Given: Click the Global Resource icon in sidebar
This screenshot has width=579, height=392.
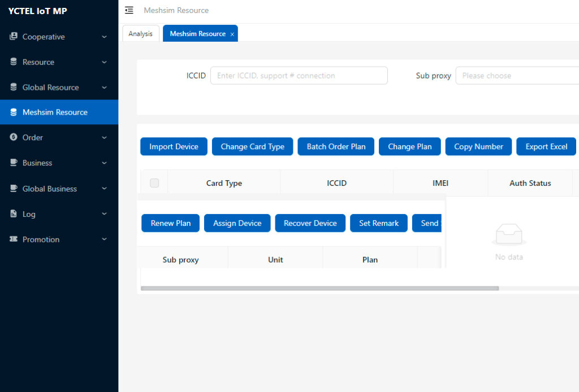Looking at the screenshot, I should (x=14, y=88).
